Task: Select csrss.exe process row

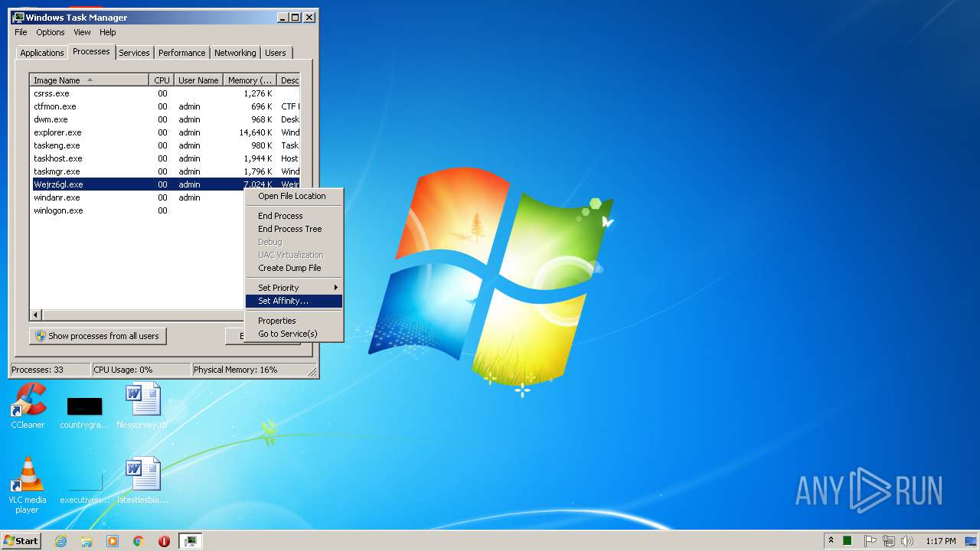Action: coord(165,93)
